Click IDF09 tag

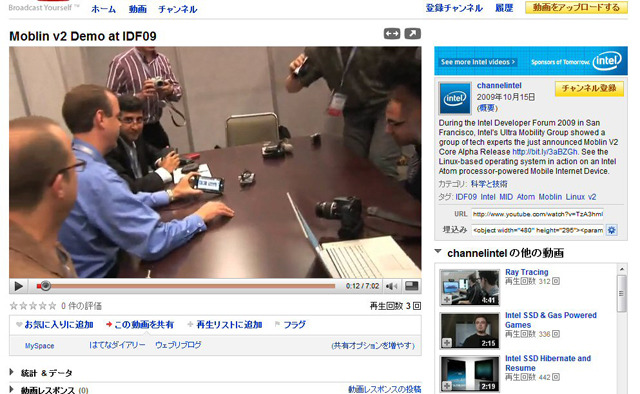tap(466, 197)
